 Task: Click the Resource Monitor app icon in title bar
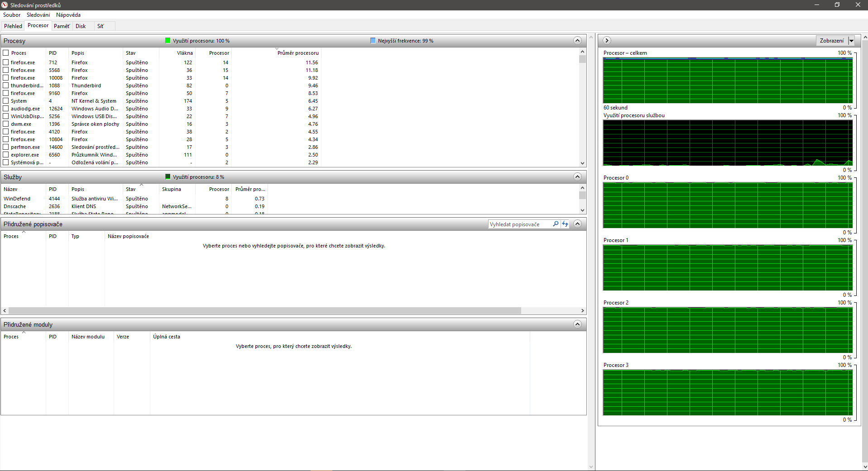[5, 5]
